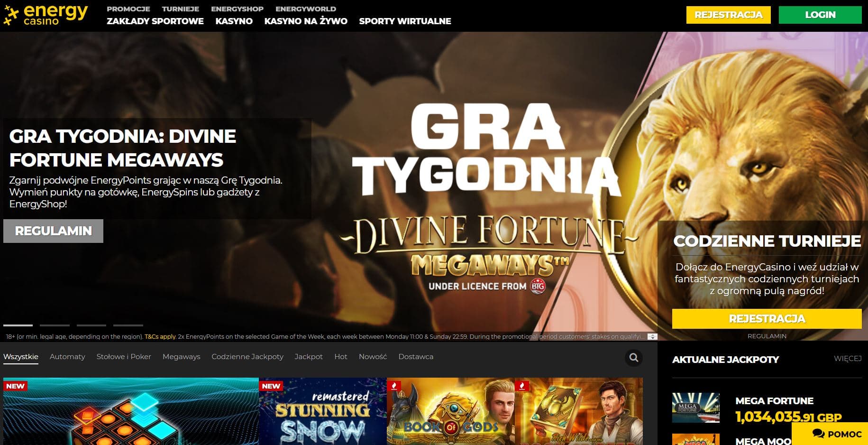
Task: Click the grey Regulamin banner button
Action: coord(53,231)
